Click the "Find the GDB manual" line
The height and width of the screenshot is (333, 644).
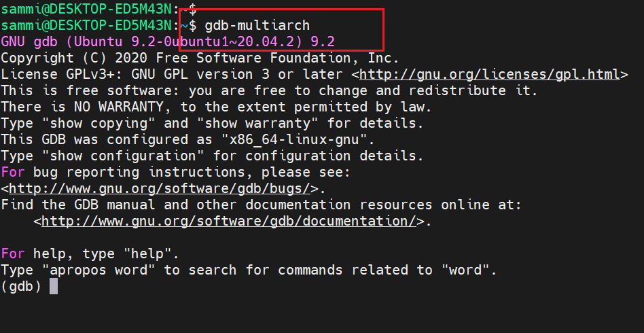tap(262, 205)
